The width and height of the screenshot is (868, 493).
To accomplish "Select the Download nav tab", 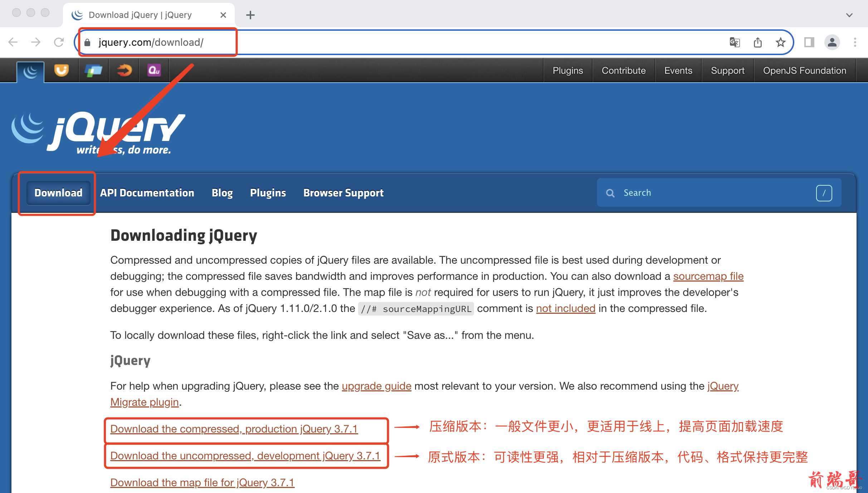I will pos(58,193).
